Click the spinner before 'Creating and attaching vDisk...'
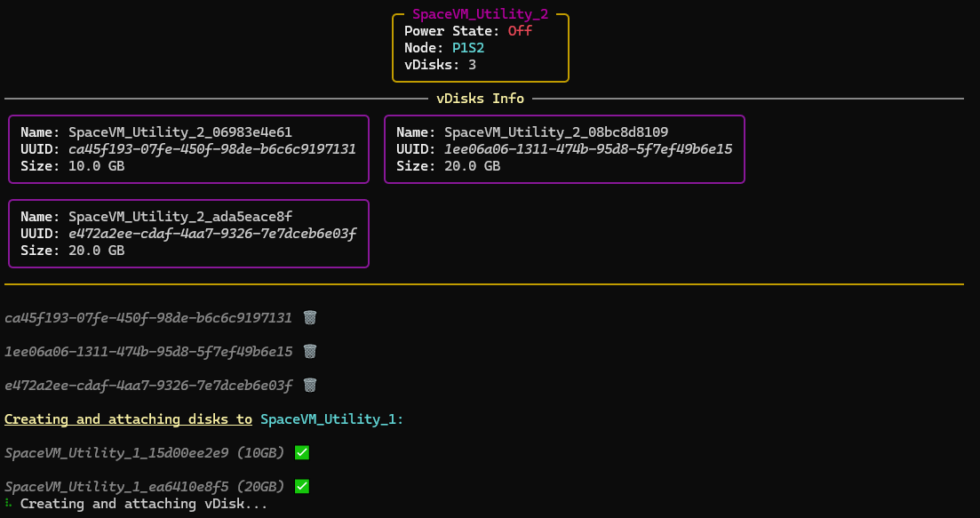This screenshot has width=980, height=518. 8,504
